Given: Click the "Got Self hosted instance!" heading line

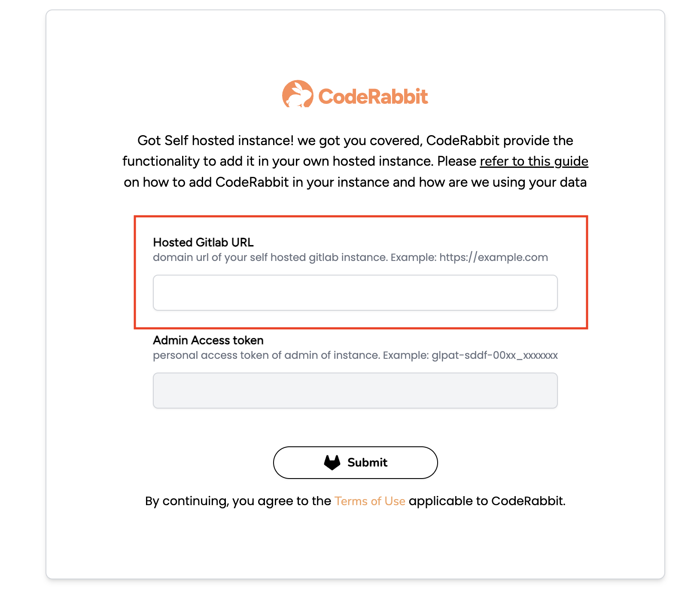Looking at the screenshot, I should click(x=215, y=141).
